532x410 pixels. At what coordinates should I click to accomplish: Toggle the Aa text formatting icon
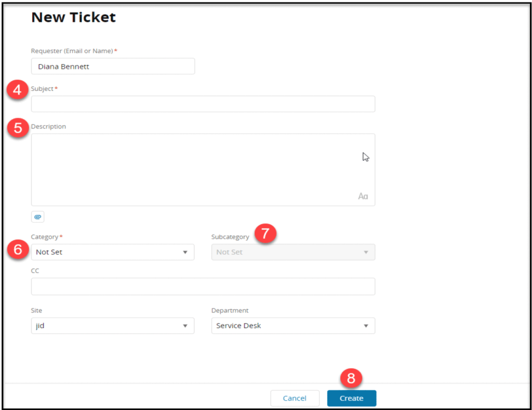click(363, 196)
